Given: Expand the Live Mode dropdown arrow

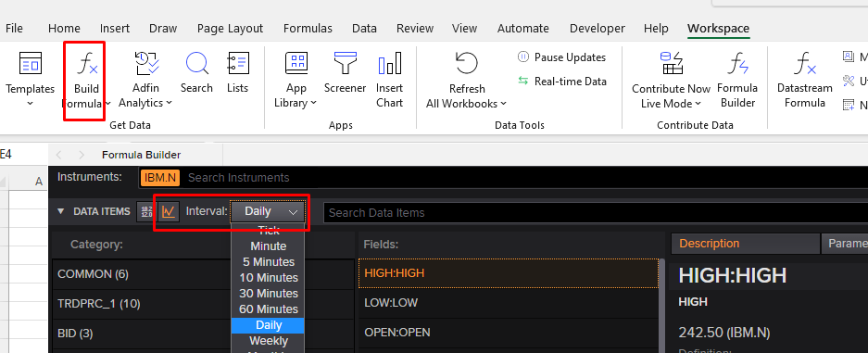Looking at the screenshot, I should 698,104.
